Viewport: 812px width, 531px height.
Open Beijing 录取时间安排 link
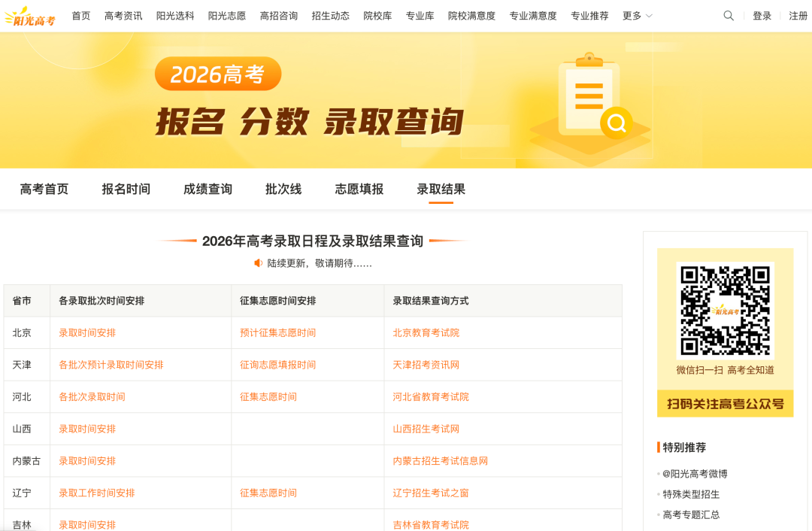87,332
